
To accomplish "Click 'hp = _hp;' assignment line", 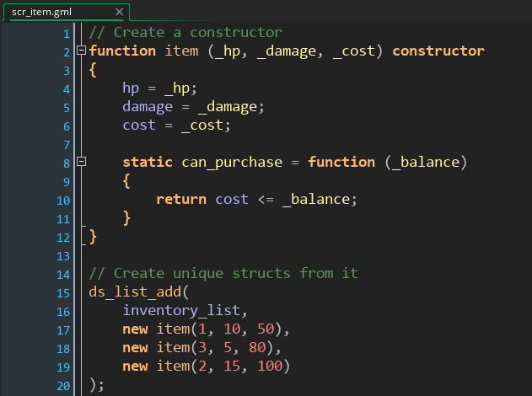I will [x=159, y=88].
